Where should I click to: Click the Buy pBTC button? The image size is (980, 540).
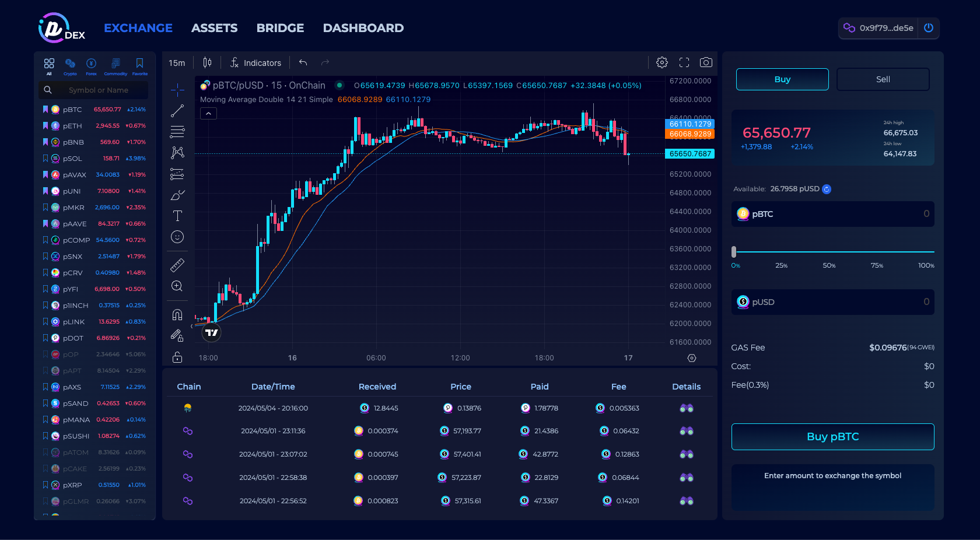pos(832,437)
